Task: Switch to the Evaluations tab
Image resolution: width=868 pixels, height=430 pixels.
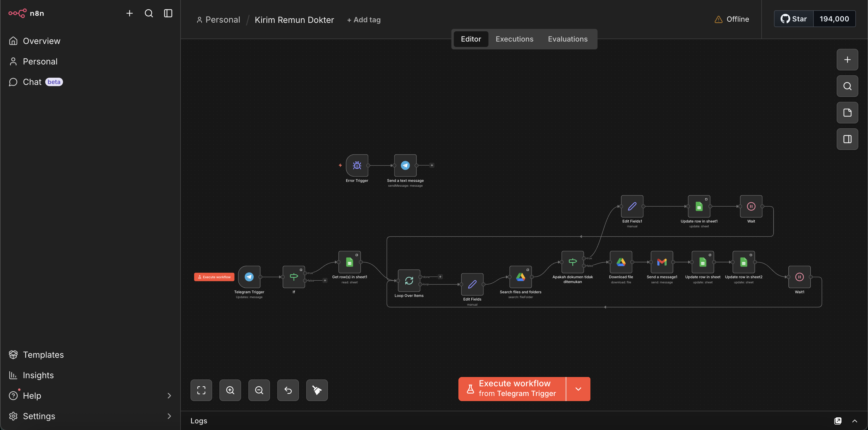Action: (568, 39)
